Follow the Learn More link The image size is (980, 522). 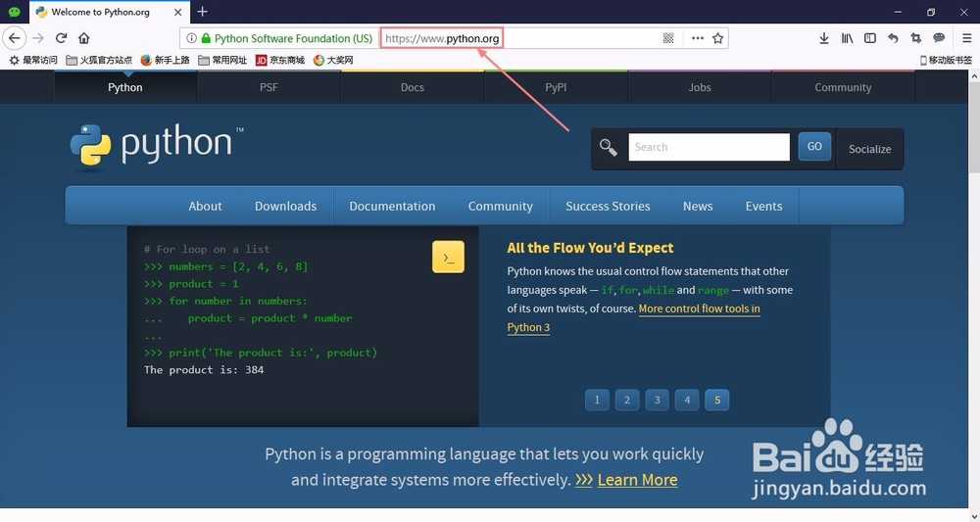pos(637,480)
